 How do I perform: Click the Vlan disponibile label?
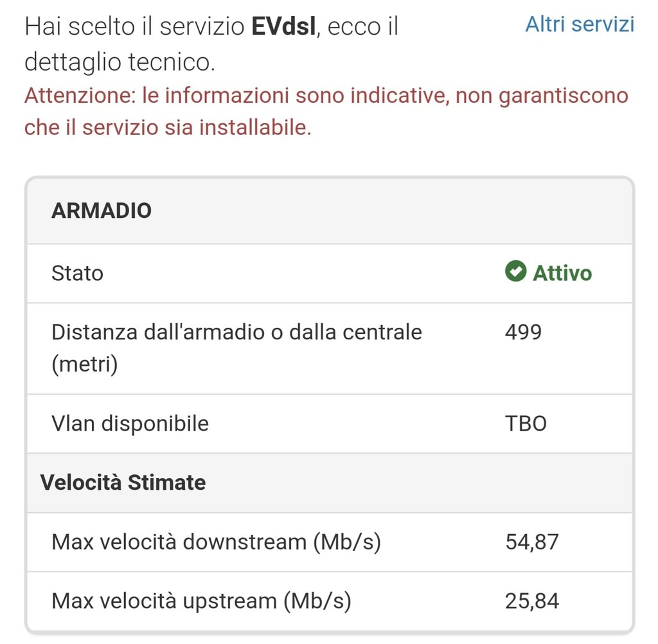(x=130, y=424)
